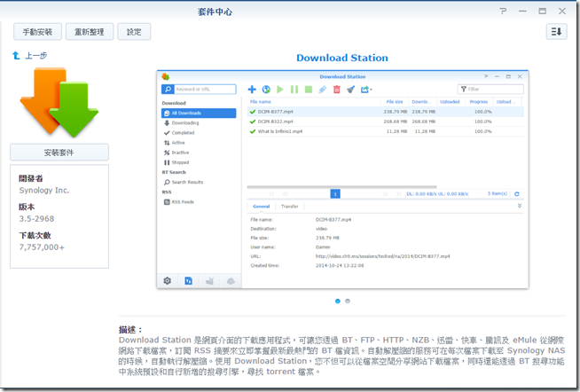
Task: Select Inactive in preview sidebar
Action: coord(199,153)
